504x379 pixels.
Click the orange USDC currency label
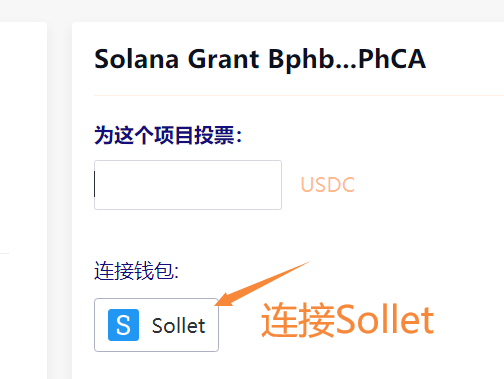coord(328,185)
